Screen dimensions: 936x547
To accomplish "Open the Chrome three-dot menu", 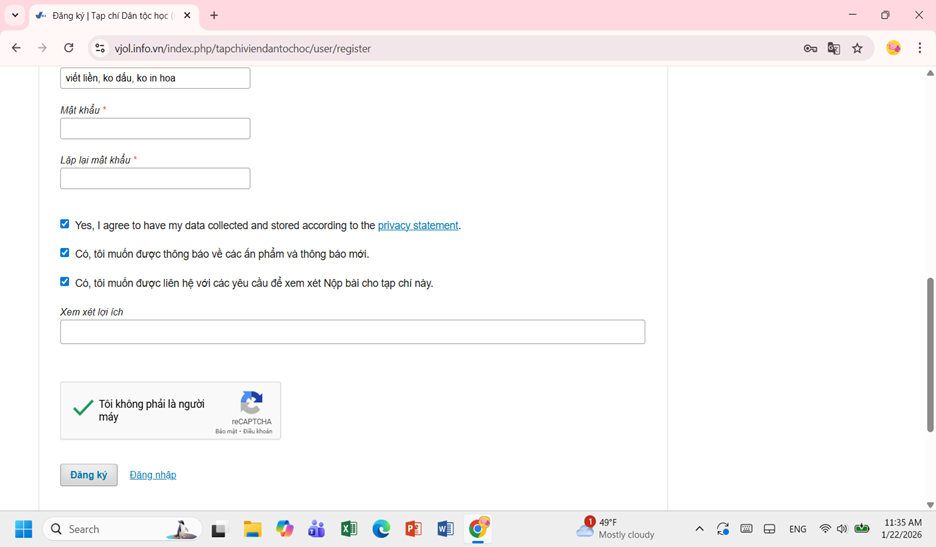I will pyautogui.click(x=919, y=48).
